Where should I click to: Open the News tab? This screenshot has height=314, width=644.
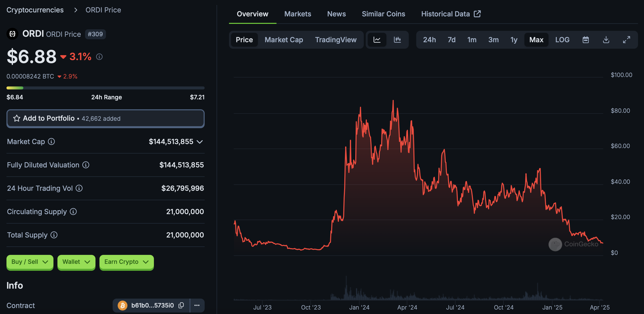(336, 14)
